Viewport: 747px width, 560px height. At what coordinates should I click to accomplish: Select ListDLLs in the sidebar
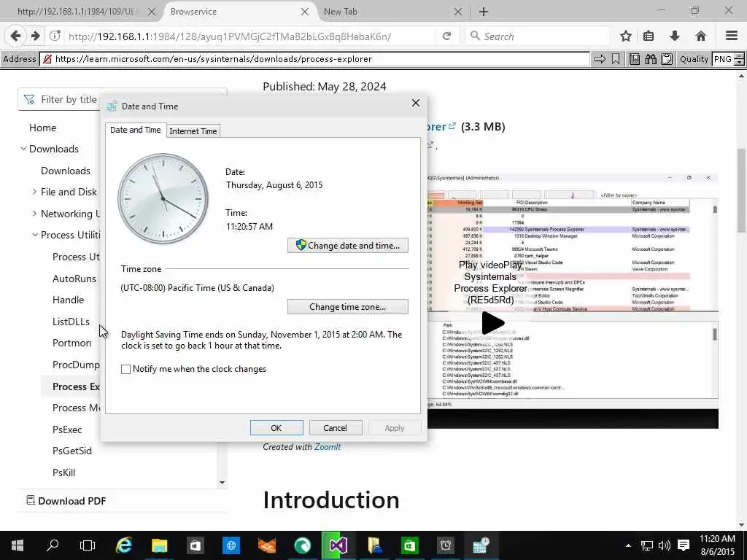click(x=71, y=322)
